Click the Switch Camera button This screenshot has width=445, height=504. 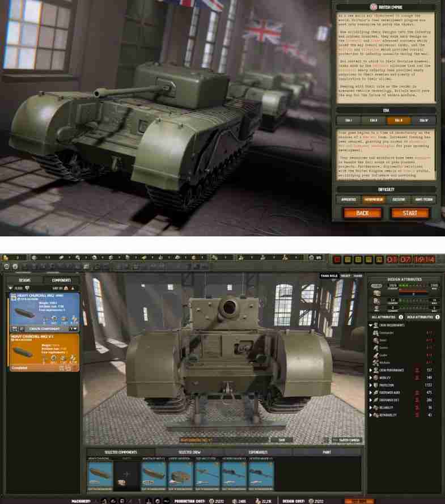[347, 440]
